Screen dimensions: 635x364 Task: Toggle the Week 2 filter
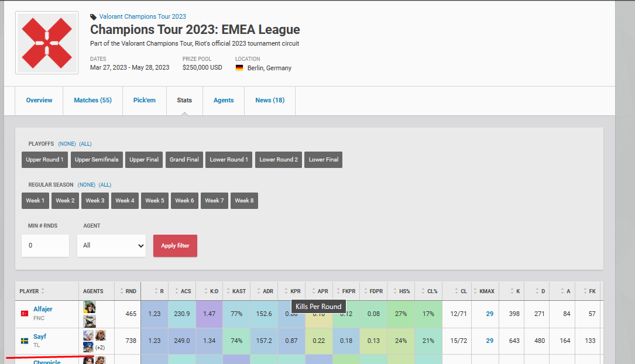[65, 200]
